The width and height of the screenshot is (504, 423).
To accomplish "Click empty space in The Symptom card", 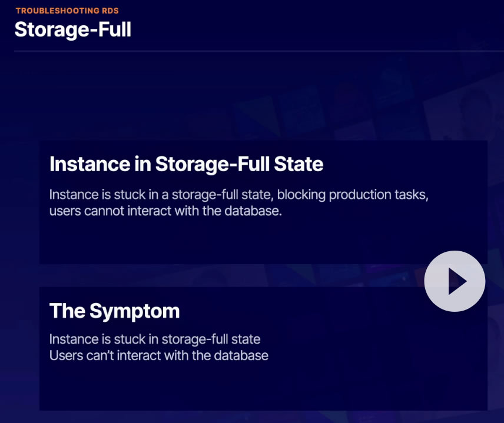I will point(236,385).
